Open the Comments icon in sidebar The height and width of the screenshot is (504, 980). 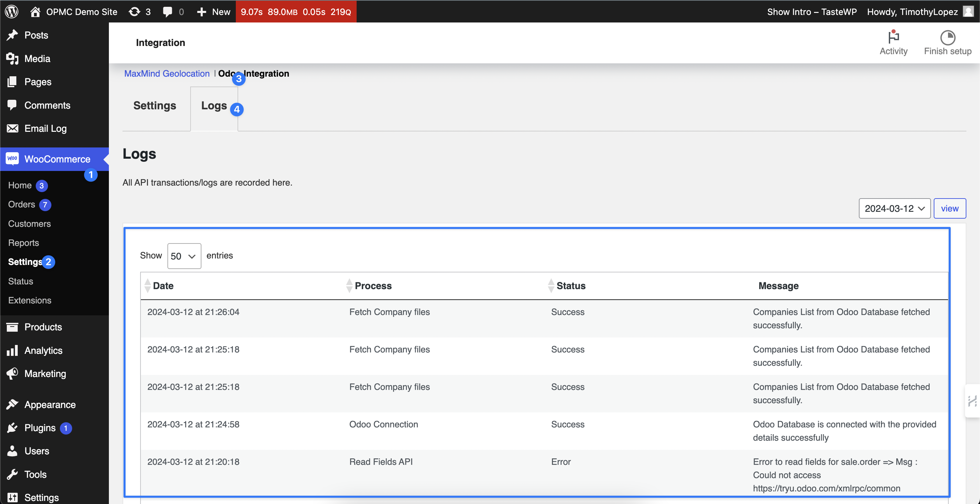[12, 105]
